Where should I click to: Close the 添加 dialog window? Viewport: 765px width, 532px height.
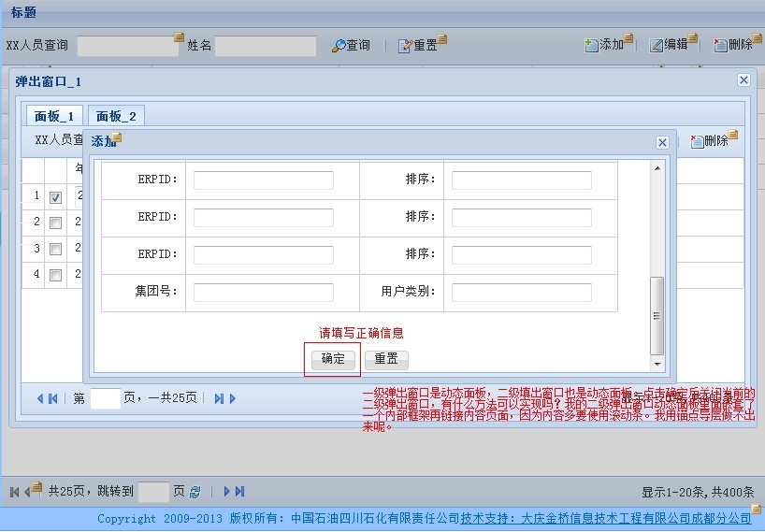tap(662, 142)
